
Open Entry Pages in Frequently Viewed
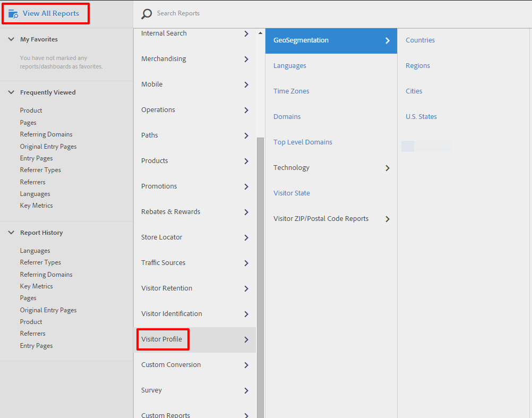tap(36, 158)
